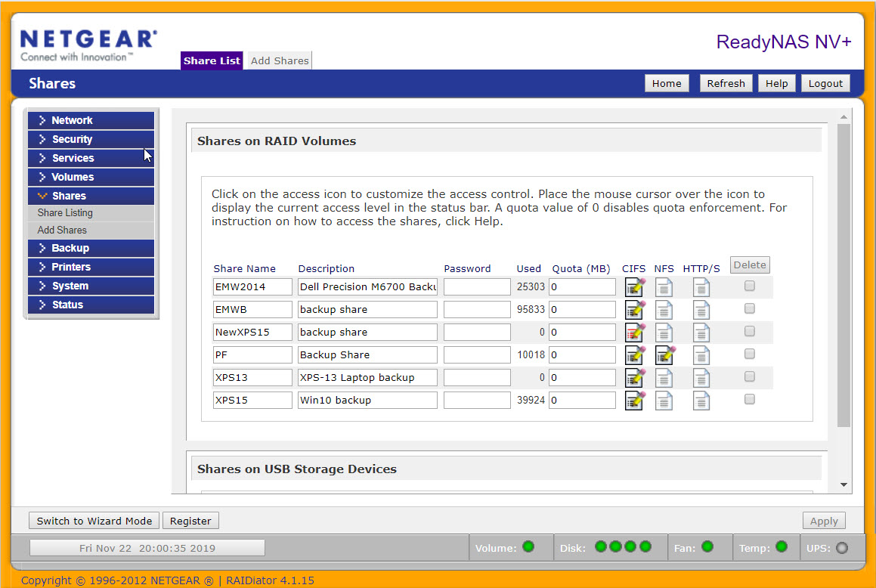
Task: Click the HTTP/S access icon for XPS15
Action: pos(701,401)
